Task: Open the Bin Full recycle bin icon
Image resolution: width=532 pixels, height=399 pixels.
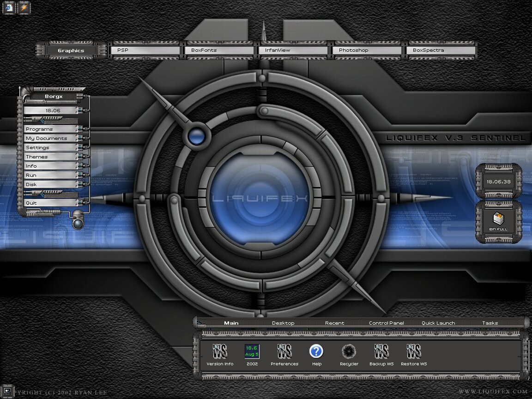Action: click(x=498, y=221)
